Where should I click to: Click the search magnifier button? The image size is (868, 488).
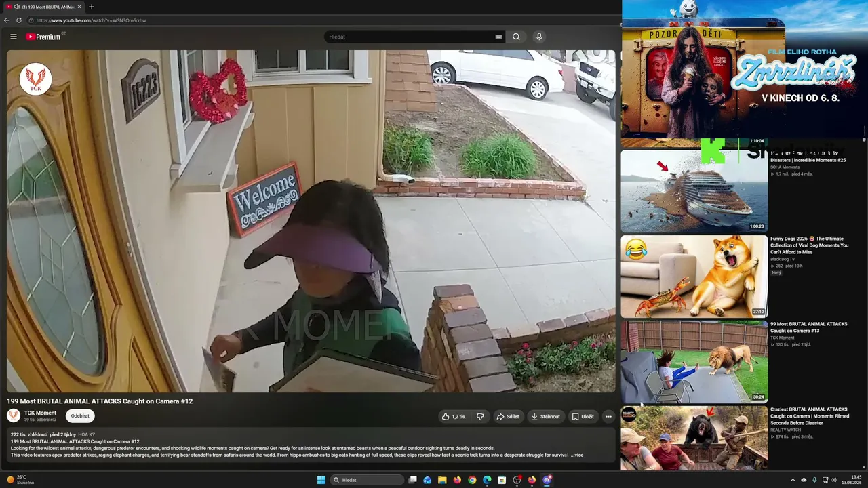516,37
